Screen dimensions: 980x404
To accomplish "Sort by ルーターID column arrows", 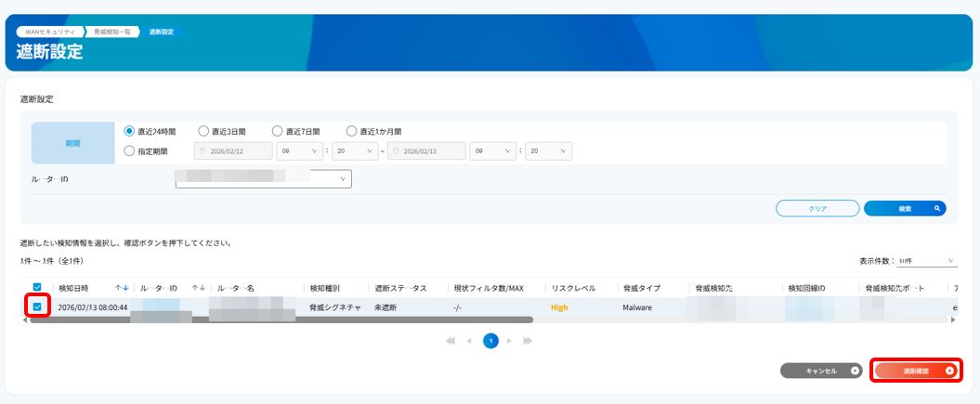I will [198, 288].
